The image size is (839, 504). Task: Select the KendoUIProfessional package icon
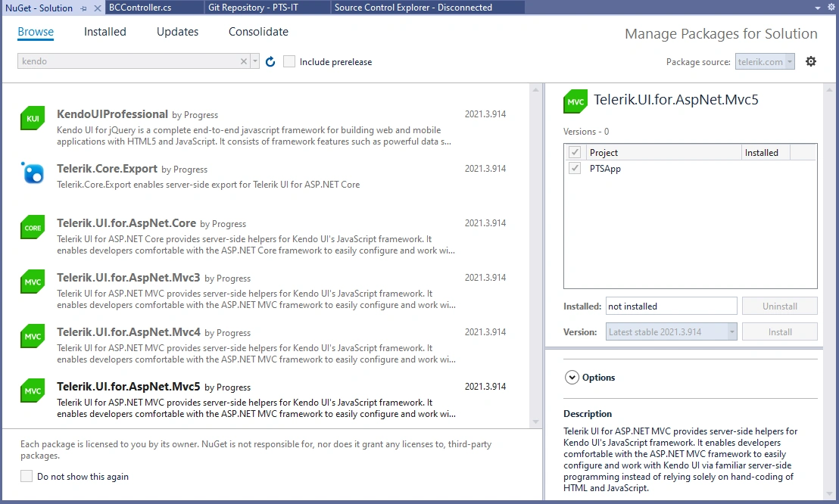[33, 118]
